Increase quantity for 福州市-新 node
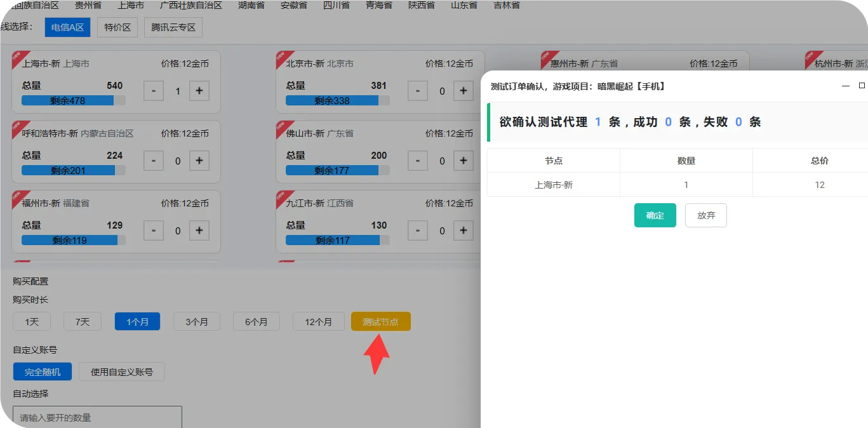The width and height of the screenshot is (868, 428). click(x=199, y=231)
